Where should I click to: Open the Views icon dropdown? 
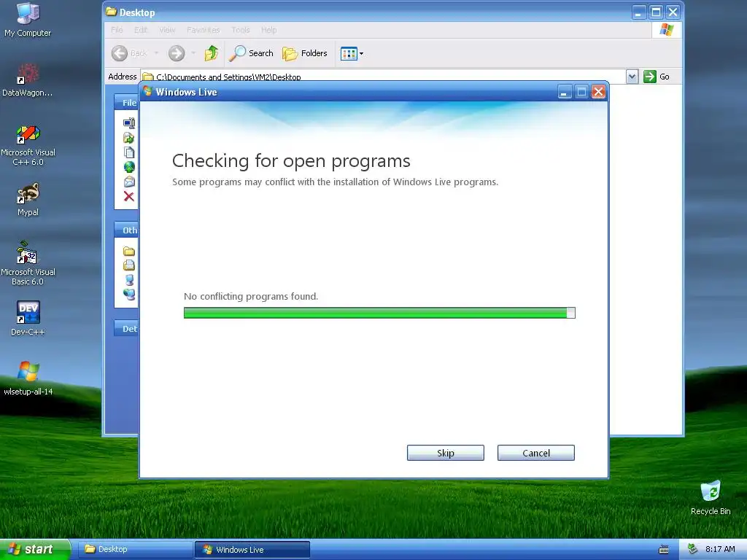[352, 53]
